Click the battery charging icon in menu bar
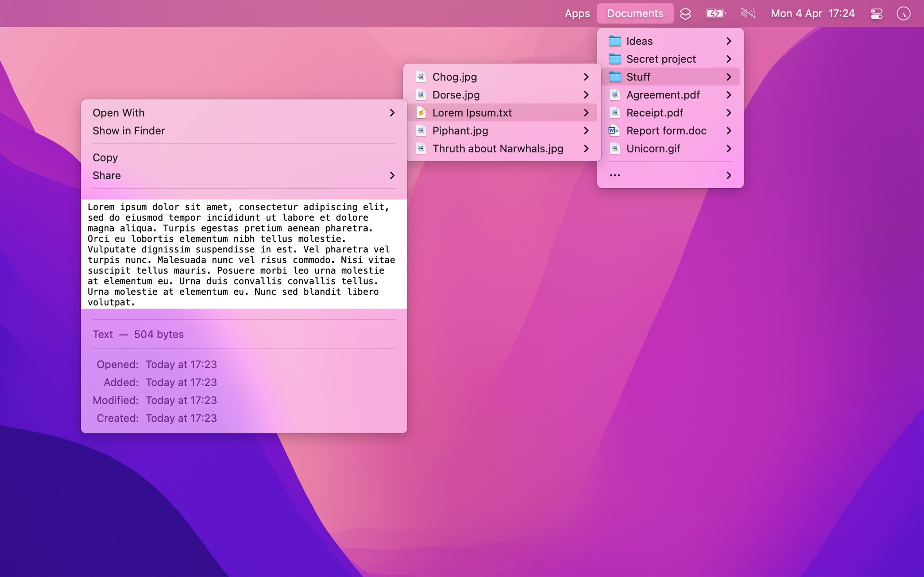The width and height of the screenshot is (924, 577). [x=715, y=13]
